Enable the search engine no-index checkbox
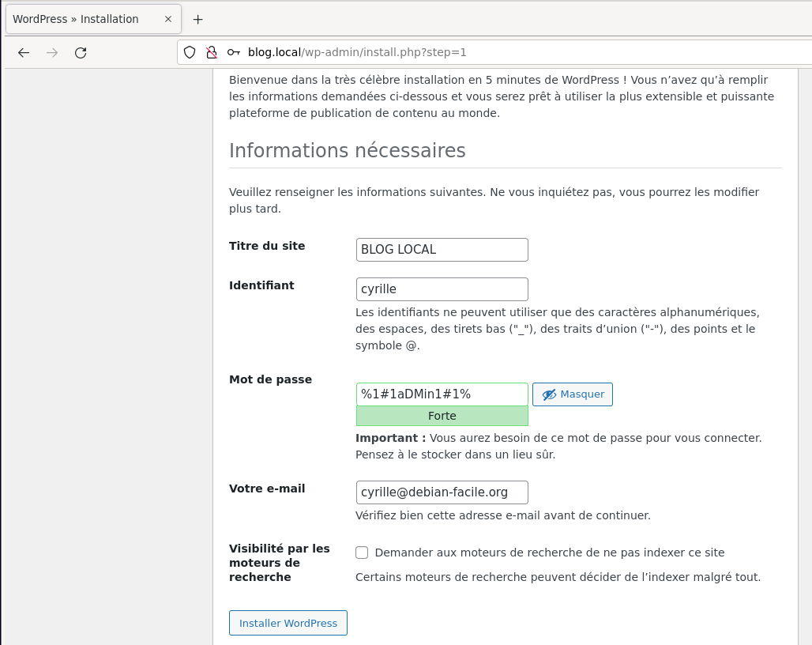Screen dimensions: 812x645 click(362, 553)
